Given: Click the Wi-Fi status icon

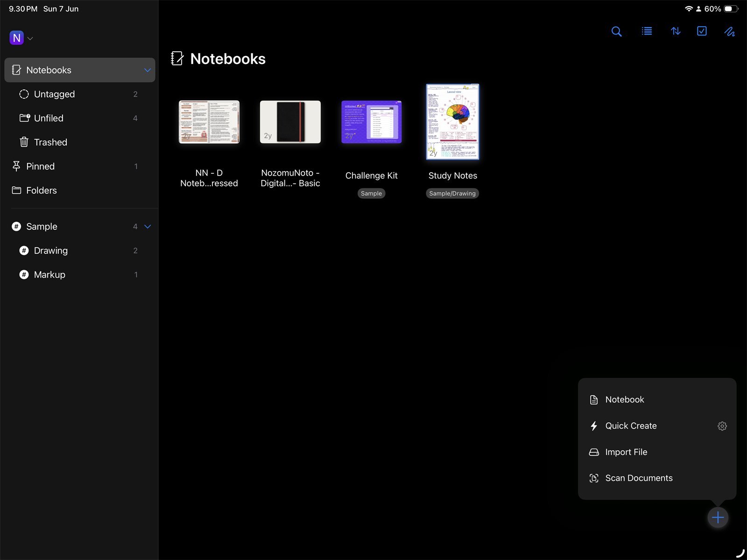Looking at the screenshot, I should 689,9.
